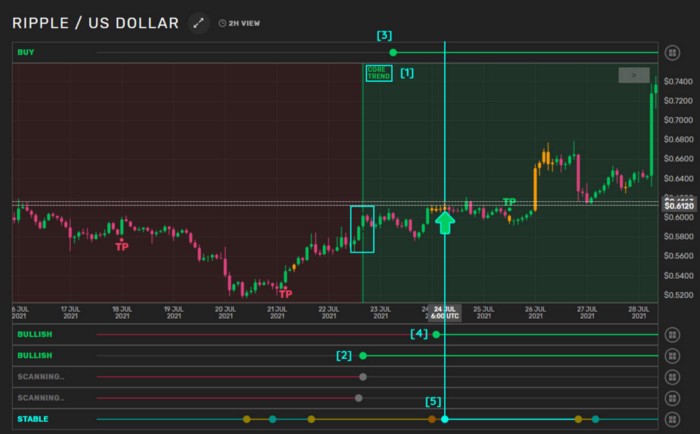Click the green up-arrow buy marker
The height and width of the screenshot is (434, 700).
point(445,222)
